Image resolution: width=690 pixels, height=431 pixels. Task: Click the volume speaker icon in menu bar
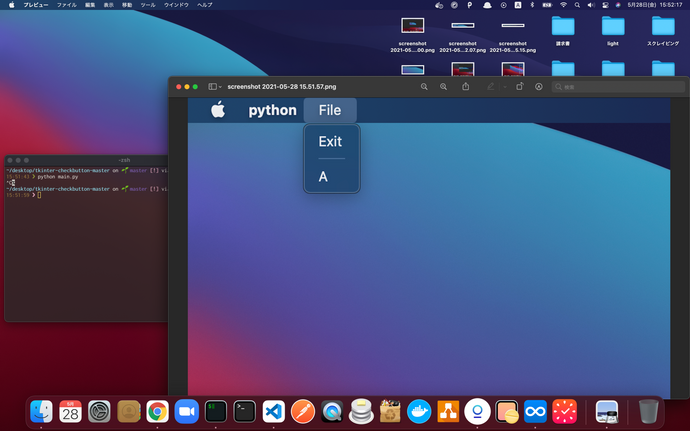pos(591,5)
